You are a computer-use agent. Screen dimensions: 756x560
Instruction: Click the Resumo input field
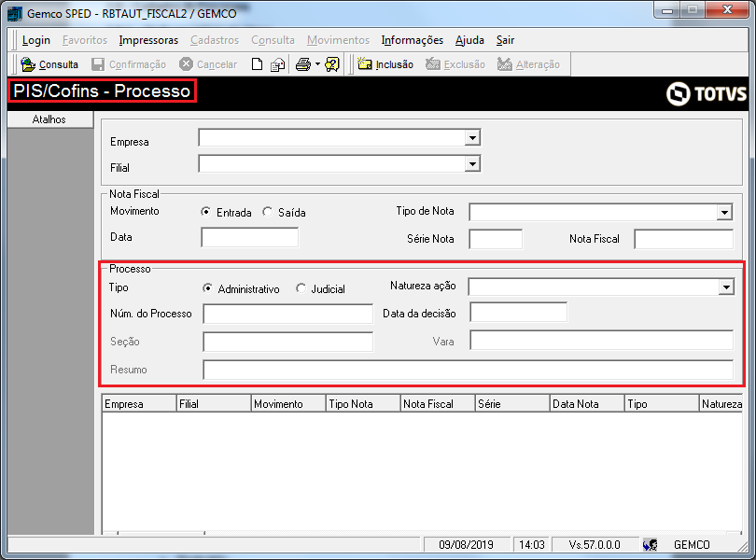pyautogui.click(x=469, y=370)
